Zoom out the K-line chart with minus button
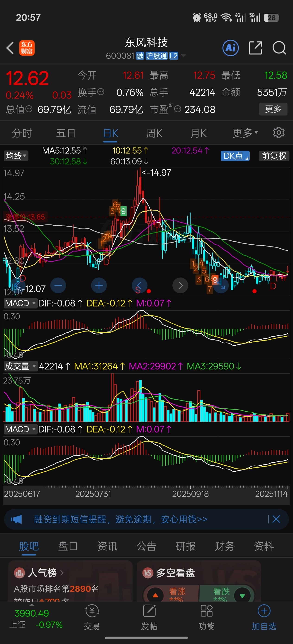 coord(58,285)
